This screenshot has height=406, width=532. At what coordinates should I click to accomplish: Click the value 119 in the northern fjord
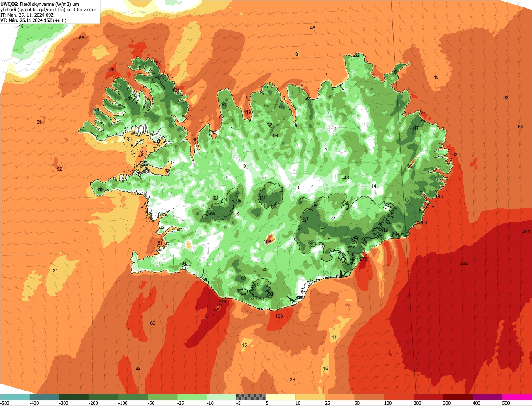(247, 113)
